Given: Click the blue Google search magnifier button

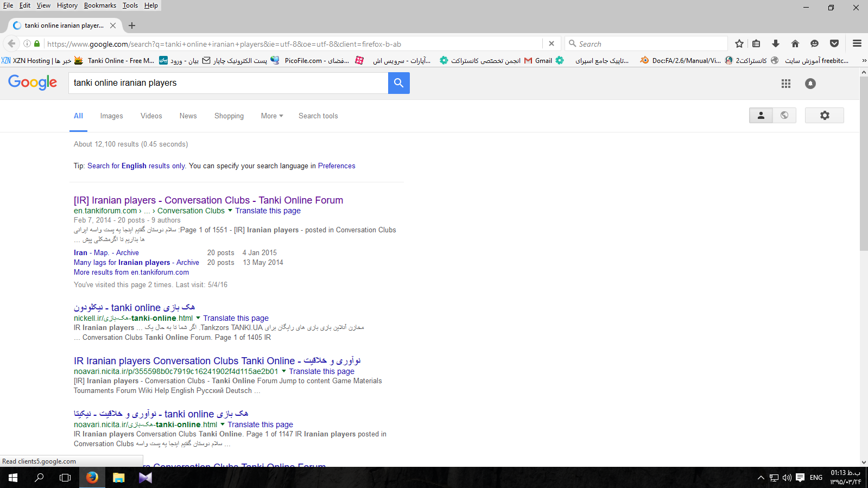Looking at the screenshot, I should click(398, 83).
